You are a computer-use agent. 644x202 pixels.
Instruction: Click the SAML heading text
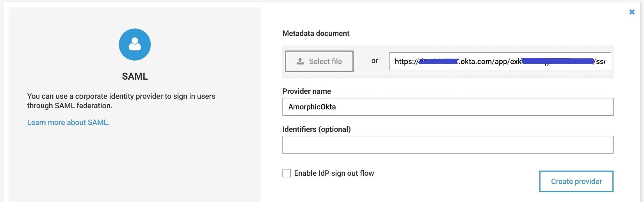click(135, 76)
